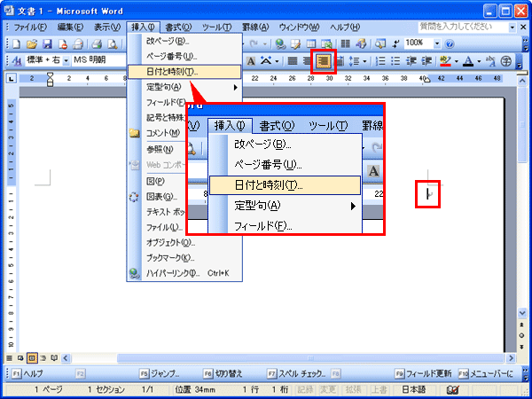The width and height of the screenshot is (532, 399).
Task: Toggle align right button
Action: pos(324,61)
